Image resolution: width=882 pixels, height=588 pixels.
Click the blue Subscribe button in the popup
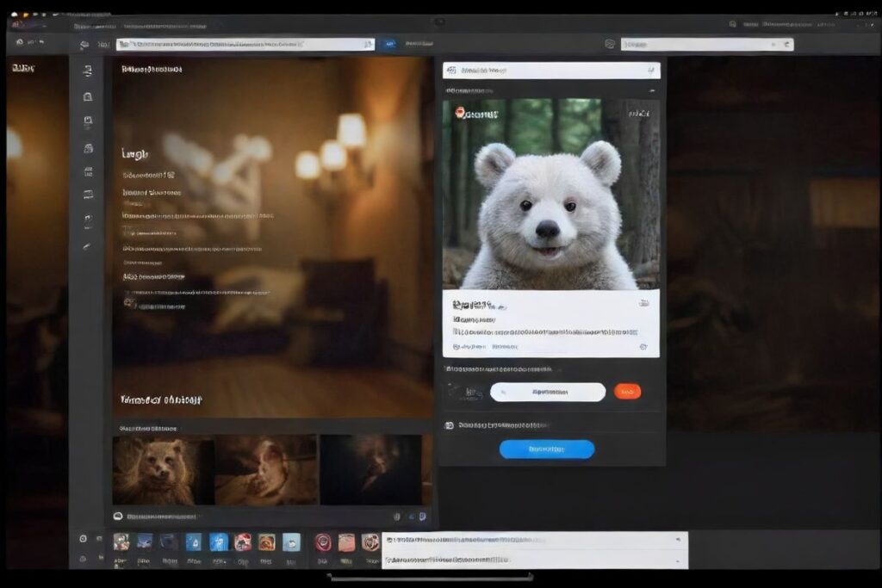pyautogui.click(x=549, y=449)
